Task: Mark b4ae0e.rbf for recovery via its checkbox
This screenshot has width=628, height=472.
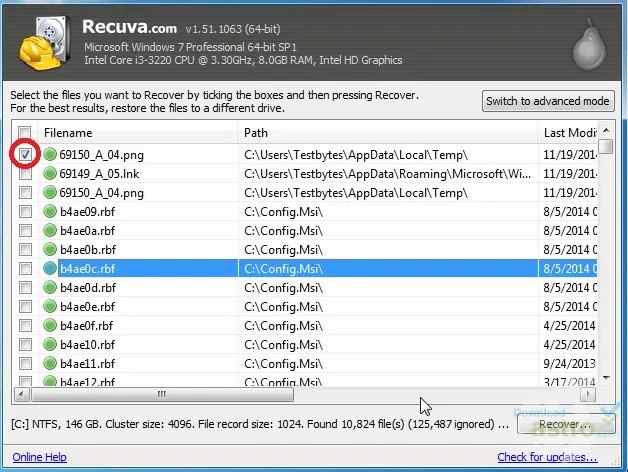Action: pos(25,306)
